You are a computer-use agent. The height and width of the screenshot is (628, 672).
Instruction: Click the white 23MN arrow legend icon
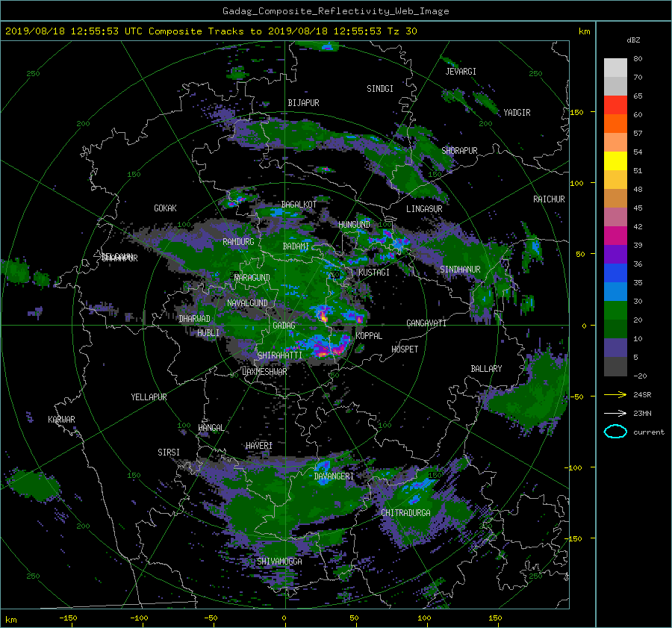[615, 413]
